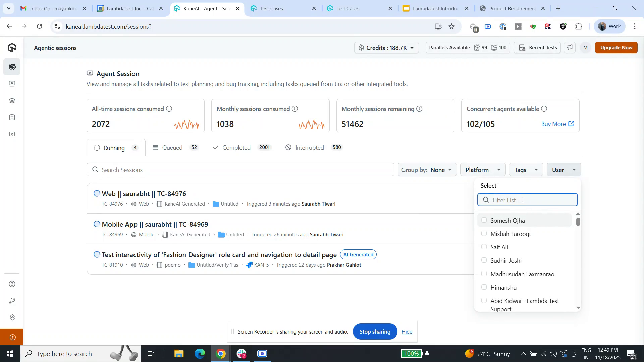Click the KaneAI agent icon in the sidebar
Image resolution: width=644 pixels, height=362 pixels.
[12, 67]
